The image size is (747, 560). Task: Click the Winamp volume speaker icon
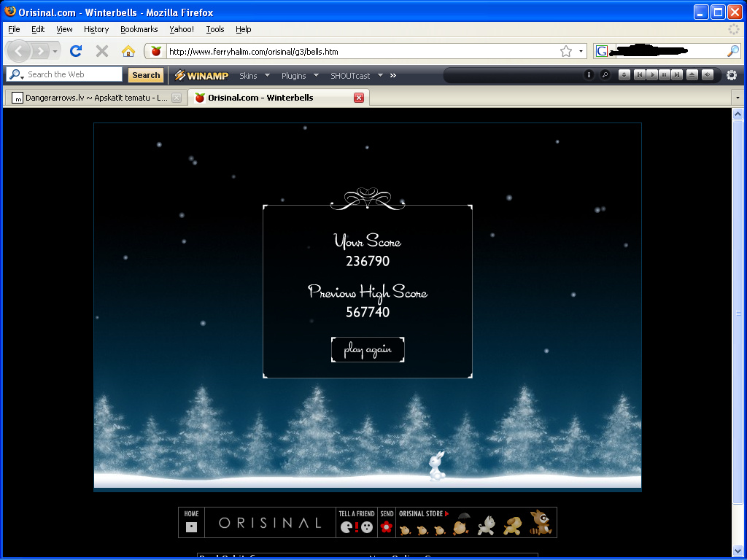coord(707,75)
